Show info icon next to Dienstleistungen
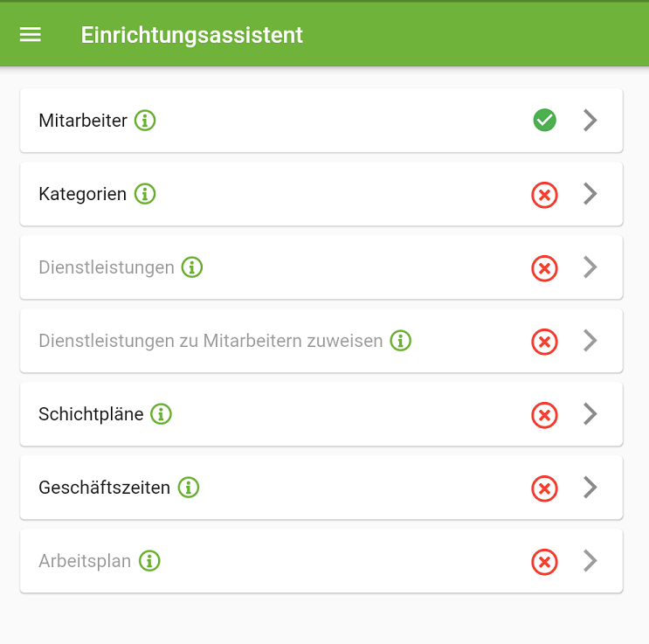The image size is (649, 644). pos(192,267)
